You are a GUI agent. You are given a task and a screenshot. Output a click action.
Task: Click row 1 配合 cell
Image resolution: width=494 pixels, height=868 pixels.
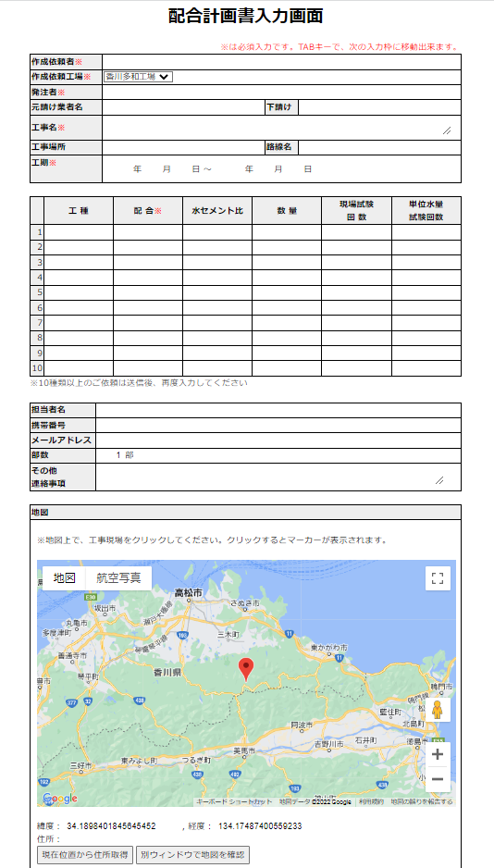[x=148, y=232]
